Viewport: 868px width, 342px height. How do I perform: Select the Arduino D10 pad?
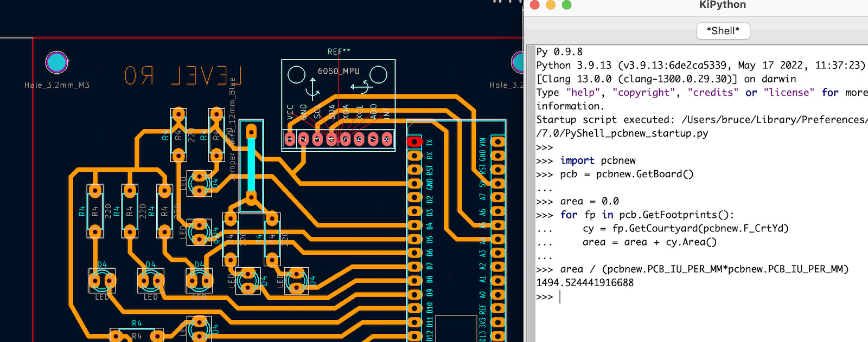pos(414,308)
